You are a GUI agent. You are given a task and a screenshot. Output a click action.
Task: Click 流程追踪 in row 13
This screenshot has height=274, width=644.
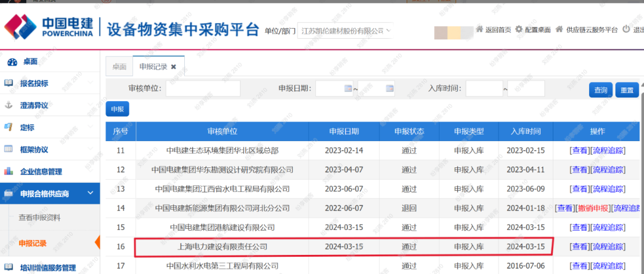[608, 189]
